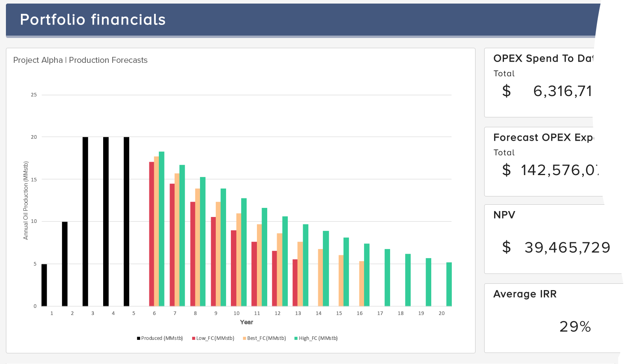
Task: Toggle the Best_FC (MMstb) legend series
Action: point(266,338)
